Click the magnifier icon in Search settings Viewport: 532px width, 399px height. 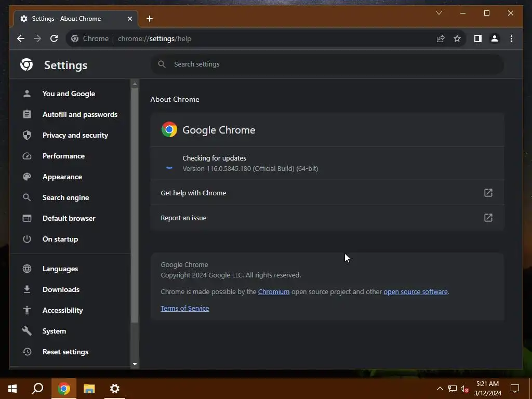pos(162,64)
